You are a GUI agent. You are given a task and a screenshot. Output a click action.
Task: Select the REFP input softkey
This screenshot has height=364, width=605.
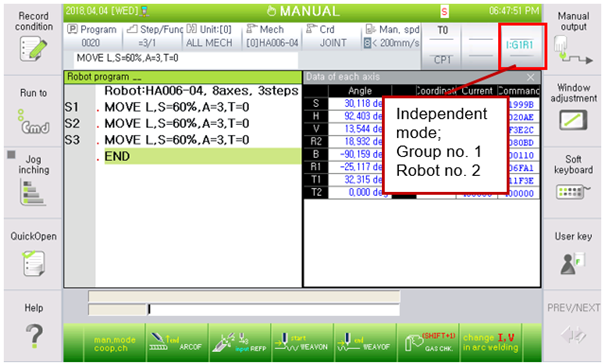[x=240, y=344]
